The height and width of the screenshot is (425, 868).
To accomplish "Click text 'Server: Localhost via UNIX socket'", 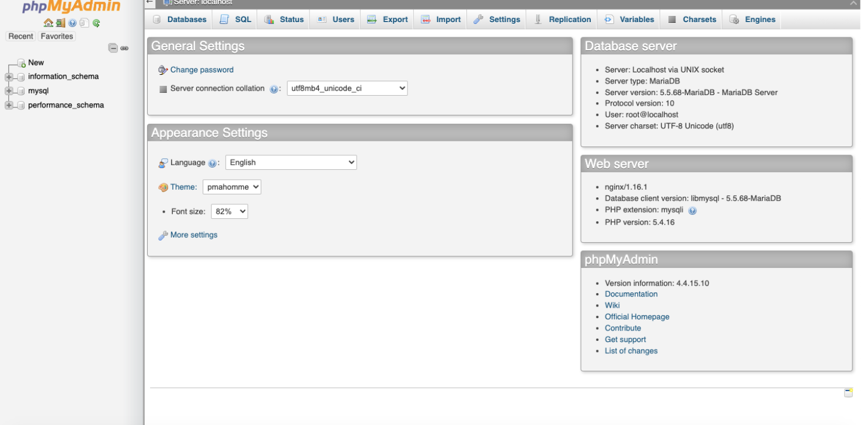I will pyautogui.click(x=664, y=69).
